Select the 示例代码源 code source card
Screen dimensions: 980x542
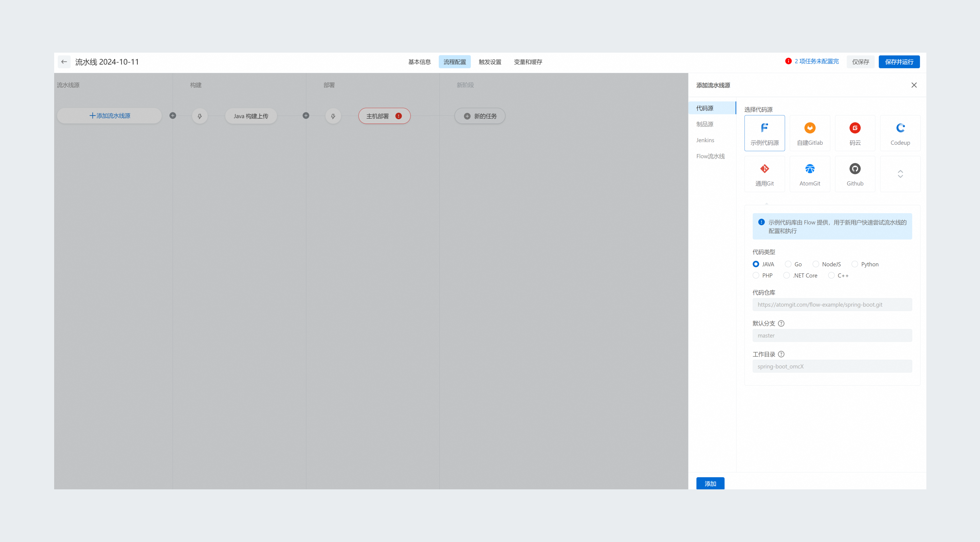point(764,133)
